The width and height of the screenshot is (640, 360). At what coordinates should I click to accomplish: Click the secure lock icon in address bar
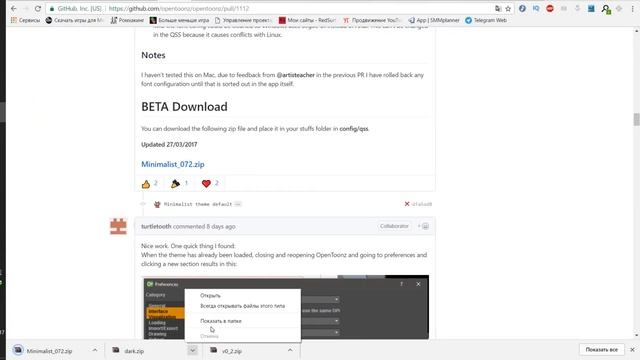[x=52, y=9]
